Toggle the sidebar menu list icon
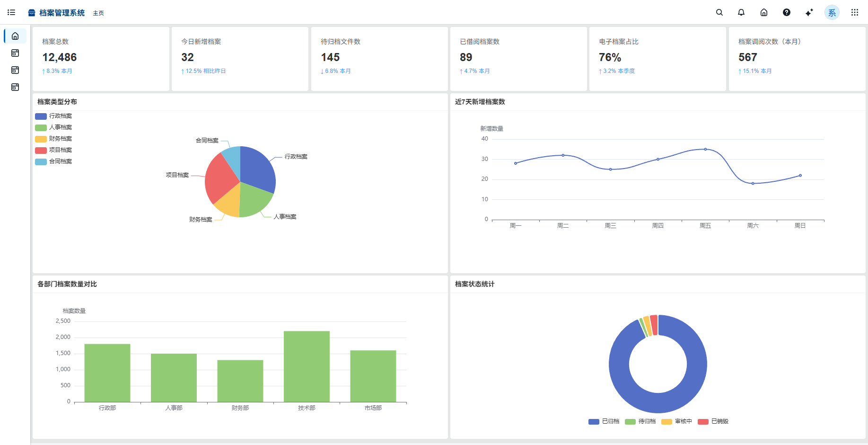Image resolution: width=868 pixels, height=445 pixels. 11,12
